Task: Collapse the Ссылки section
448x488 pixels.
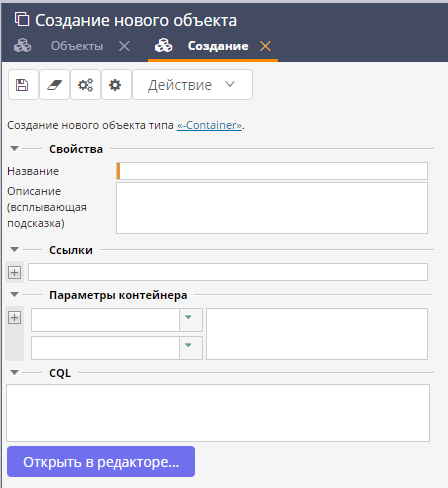Action: coord(14,249)
